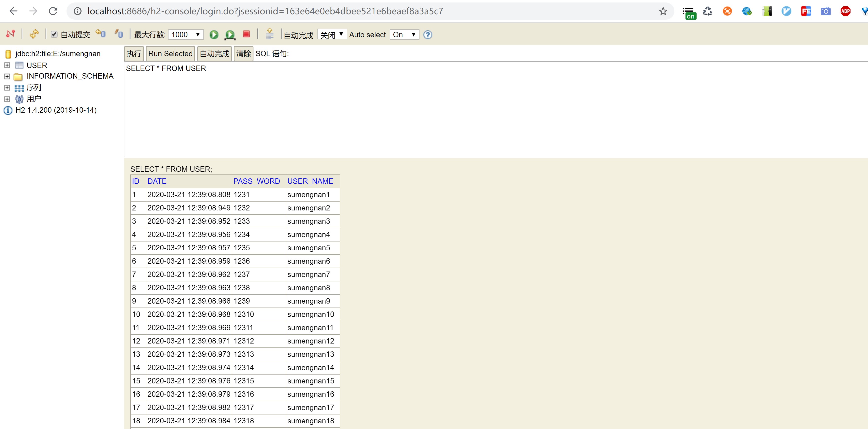
Task: Click the PASS_WORD column header link
Action: coord(256,181)
